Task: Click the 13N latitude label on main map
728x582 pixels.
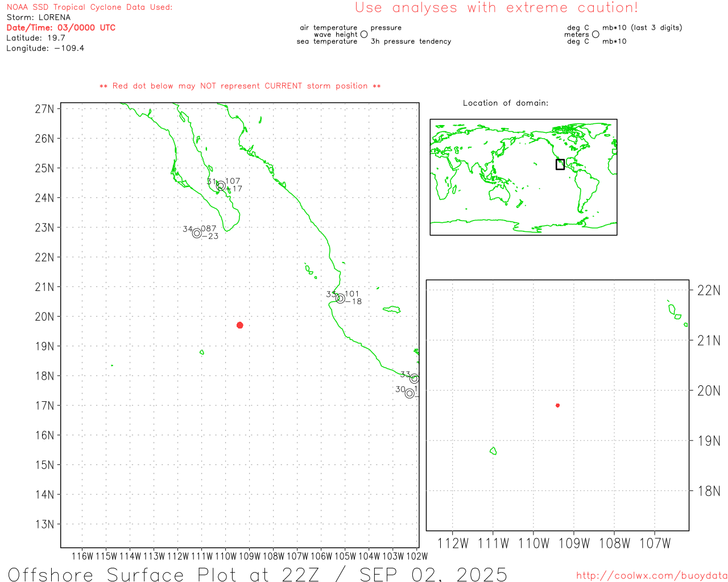Action: pyautogui.click(x=45, y=524)
